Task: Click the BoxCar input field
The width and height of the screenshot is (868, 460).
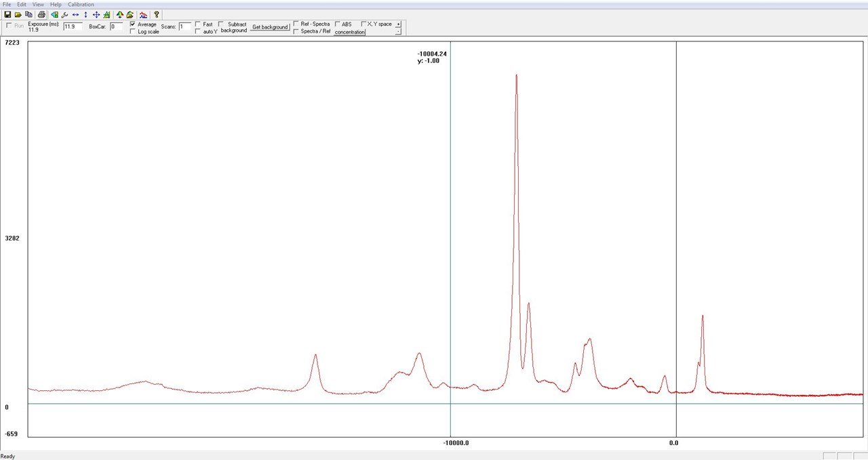Action: click(116, 27)
